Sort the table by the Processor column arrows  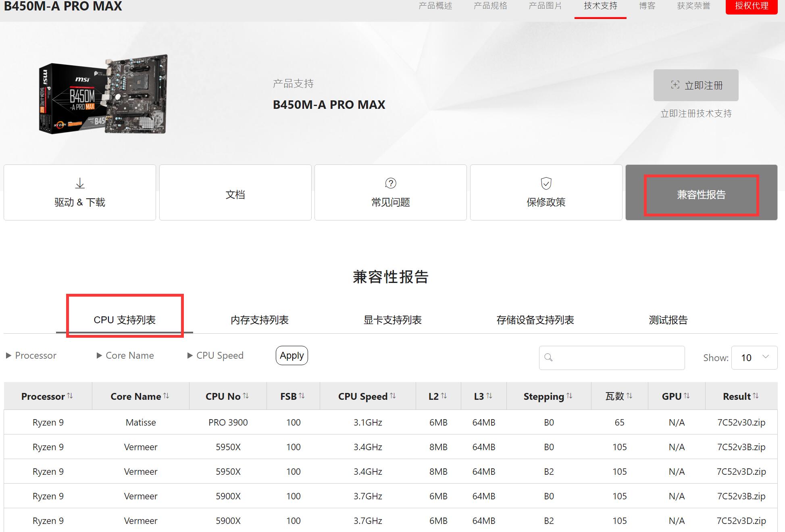point(71,396)
